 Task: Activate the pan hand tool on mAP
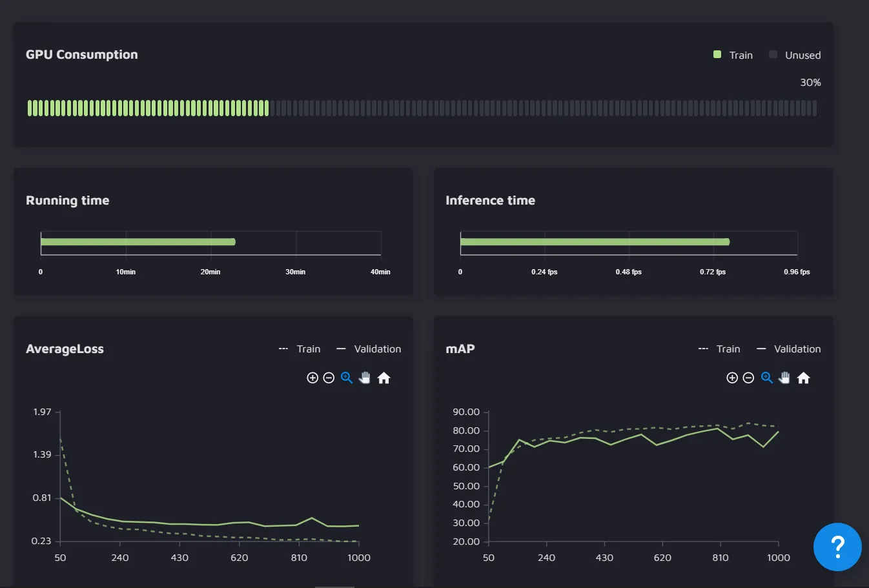[x=784, y=378]
